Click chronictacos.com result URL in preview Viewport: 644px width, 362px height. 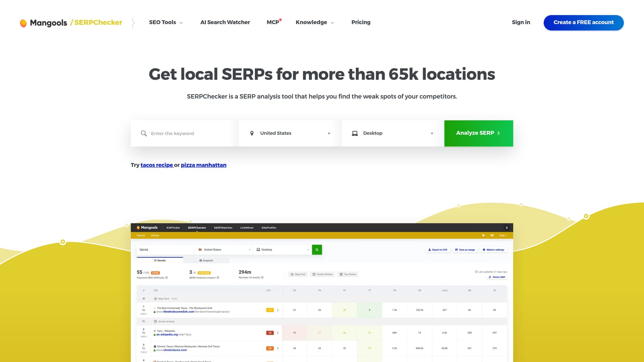click(x=172, y=350)
